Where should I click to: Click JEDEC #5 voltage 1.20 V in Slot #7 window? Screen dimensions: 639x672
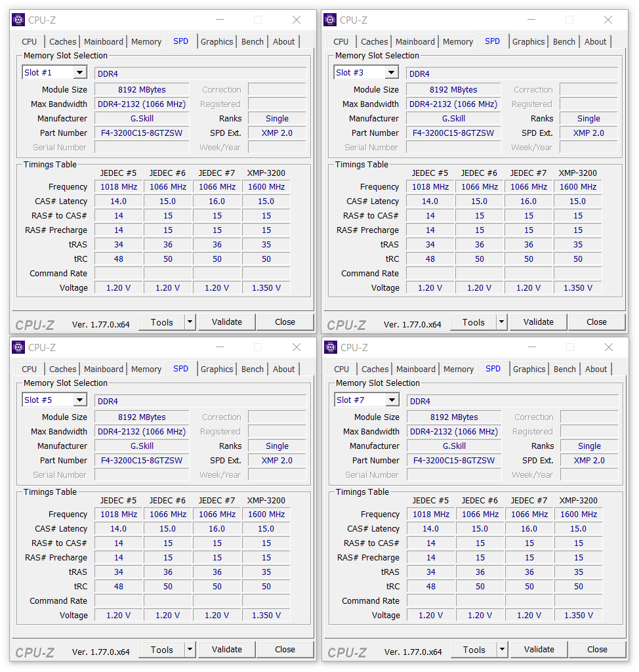[x=431, y=616]
